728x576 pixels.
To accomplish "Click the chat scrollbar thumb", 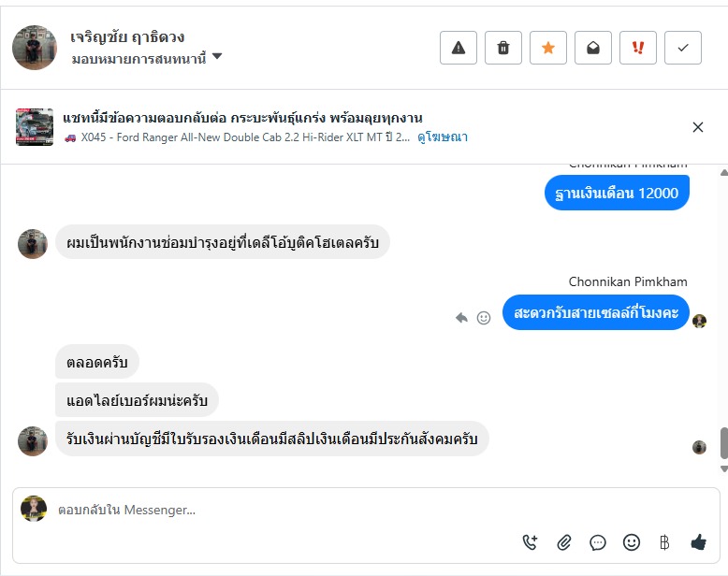I will click(723, 443).
